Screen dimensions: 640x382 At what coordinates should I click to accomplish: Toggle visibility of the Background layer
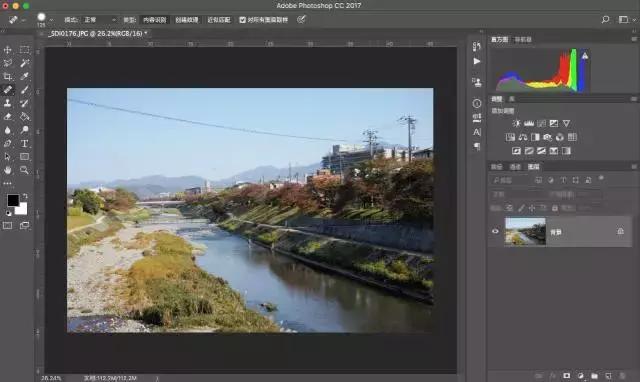click(x=495, y=231)
